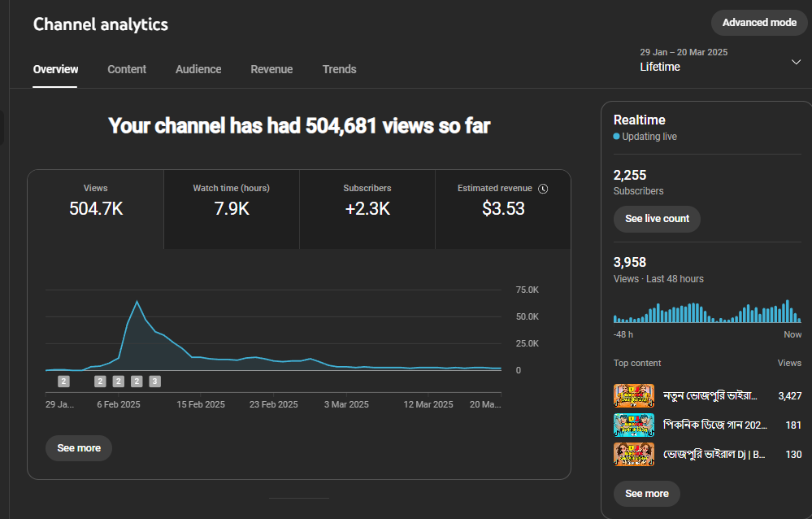The image size is (812, 519).
Task: Switch to the Content tab
Action: (127, 69)
